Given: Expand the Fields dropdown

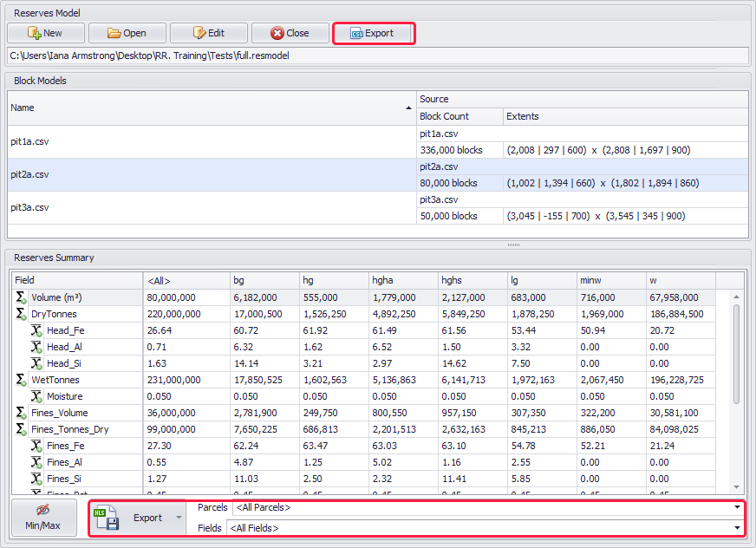Looking at the screenshot, I should (x=738, y=527).
